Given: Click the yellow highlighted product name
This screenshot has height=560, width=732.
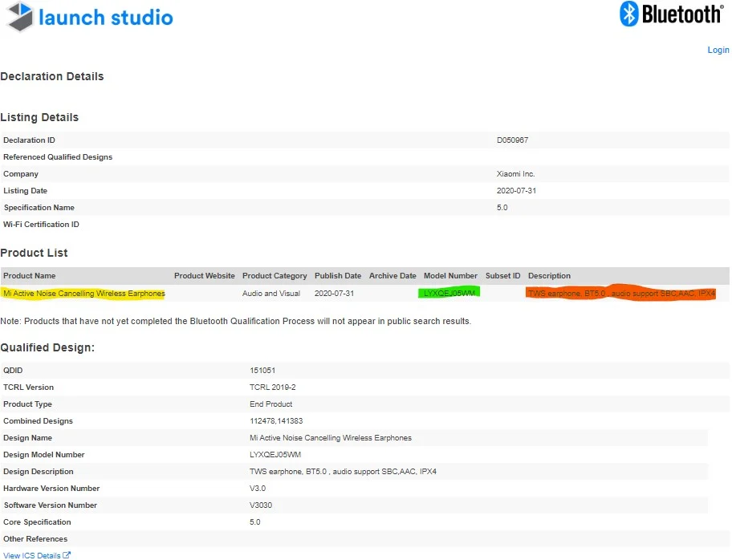Looking at the screenshot, I should pyautogui.click(x=84, y=294).
